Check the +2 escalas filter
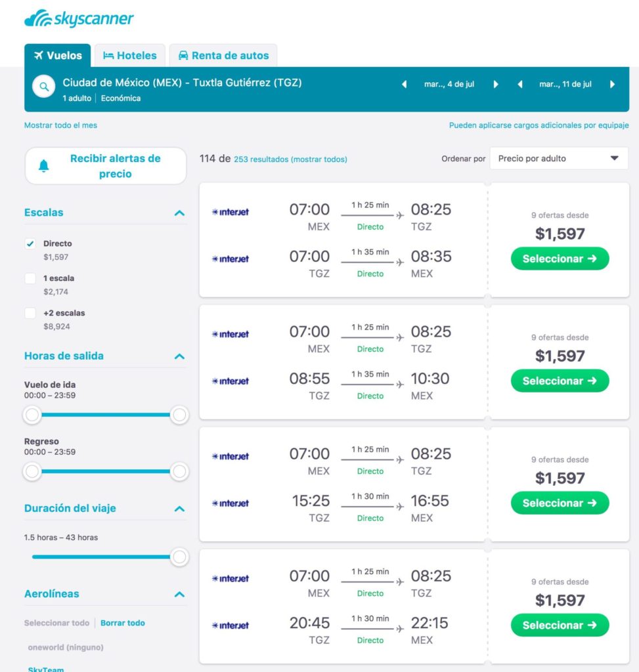 (30, 313)
